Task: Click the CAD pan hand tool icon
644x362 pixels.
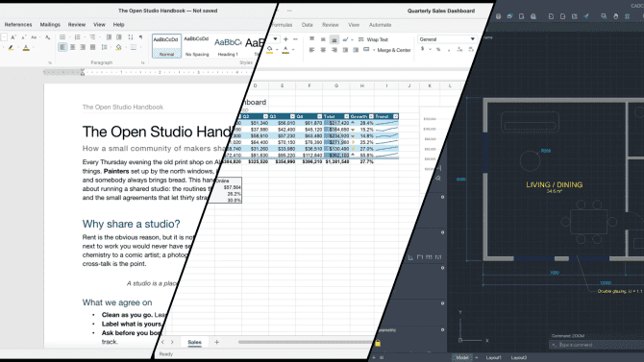Action: pos(616,16)
